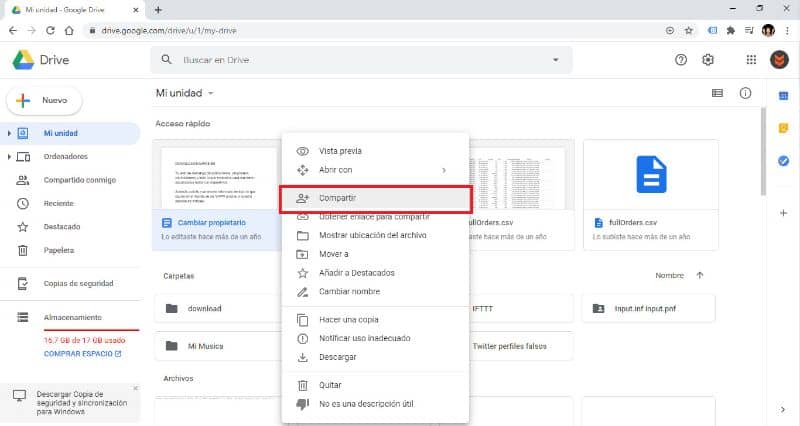Open the download folder
The height and width of the screenshot is (426, 800).
[218, 309]
